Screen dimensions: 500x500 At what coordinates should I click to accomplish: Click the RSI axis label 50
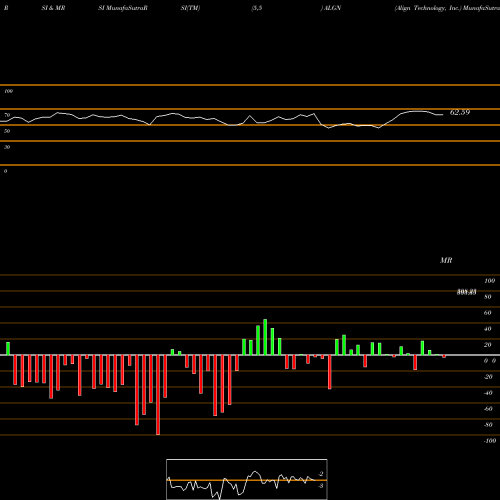pos(7,131)
